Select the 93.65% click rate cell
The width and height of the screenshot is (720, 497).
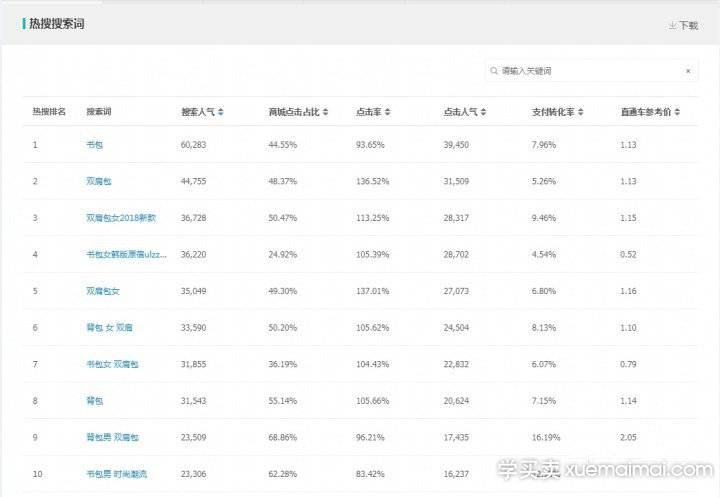[x=370, y=145]
